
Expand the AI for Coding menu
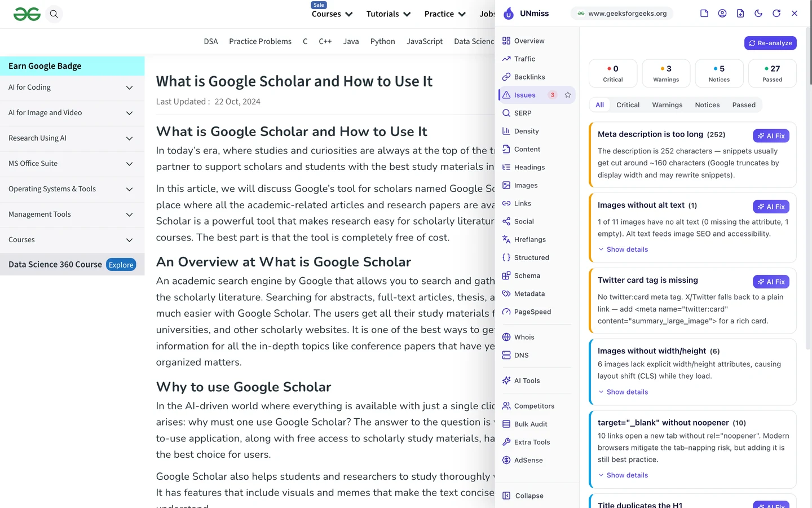coord(72,87)
